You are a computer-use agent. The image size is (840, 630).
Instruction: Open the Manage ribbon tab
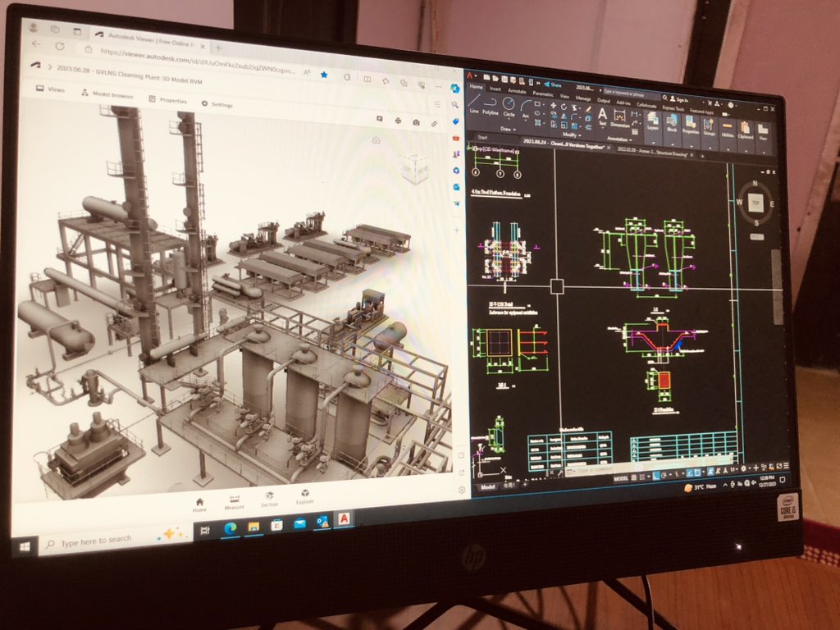coord(582,98)
